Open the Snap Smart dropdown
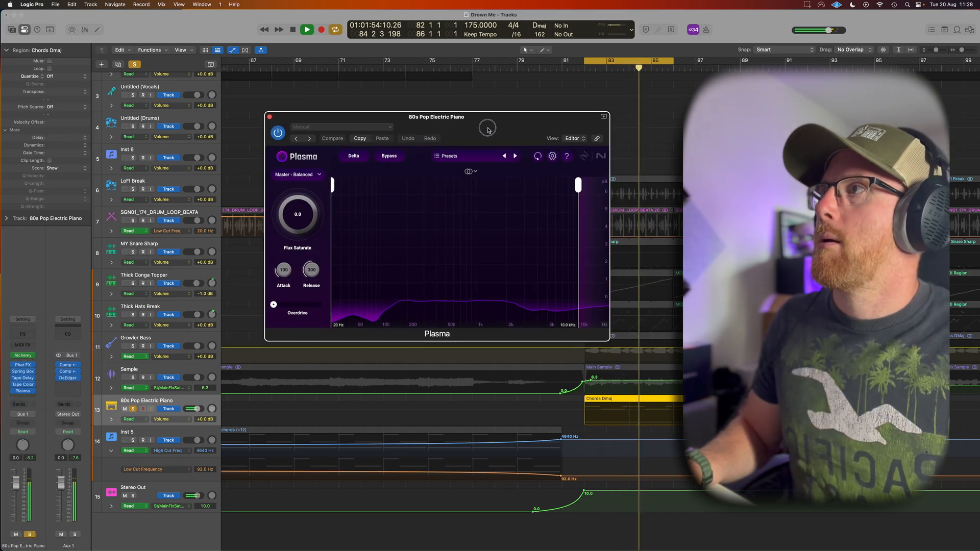The width and height of the screenshot is (980, 551). click(785, 49)
